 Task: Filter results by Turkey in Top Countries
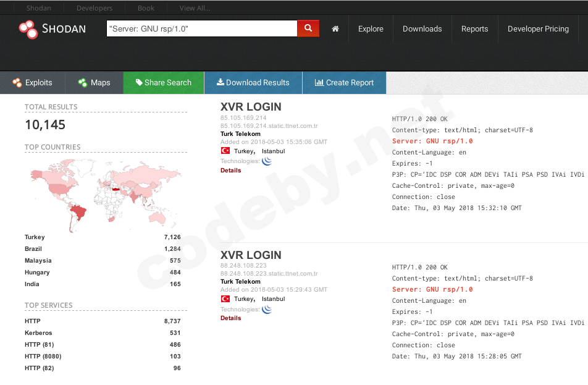pos(35,237)
